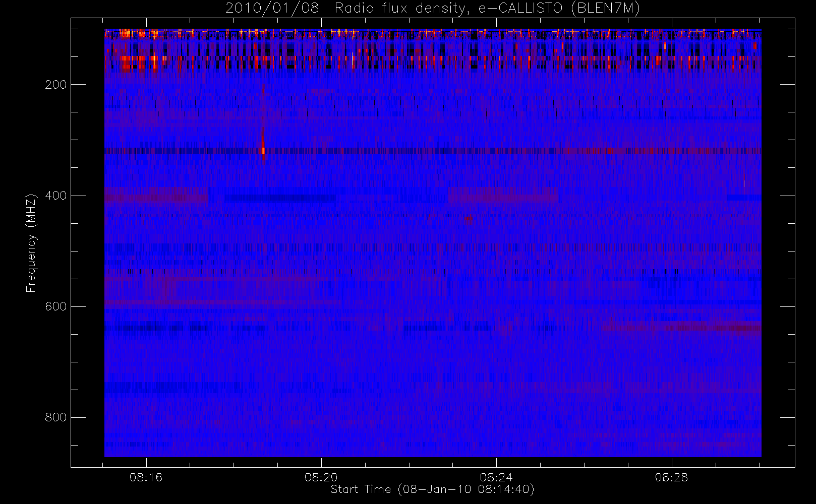
Task: Click the Frequency (MHZ) axis label
Action: 31,243
